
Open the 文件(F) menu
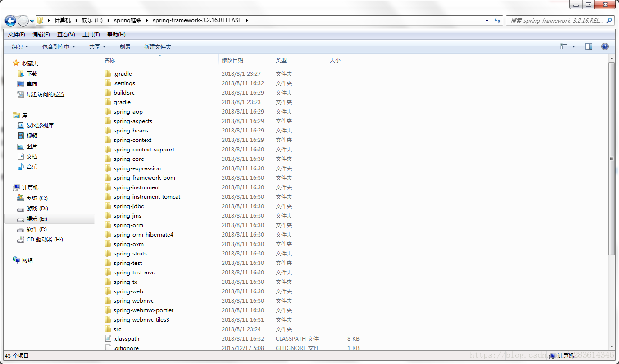[17, 35]
